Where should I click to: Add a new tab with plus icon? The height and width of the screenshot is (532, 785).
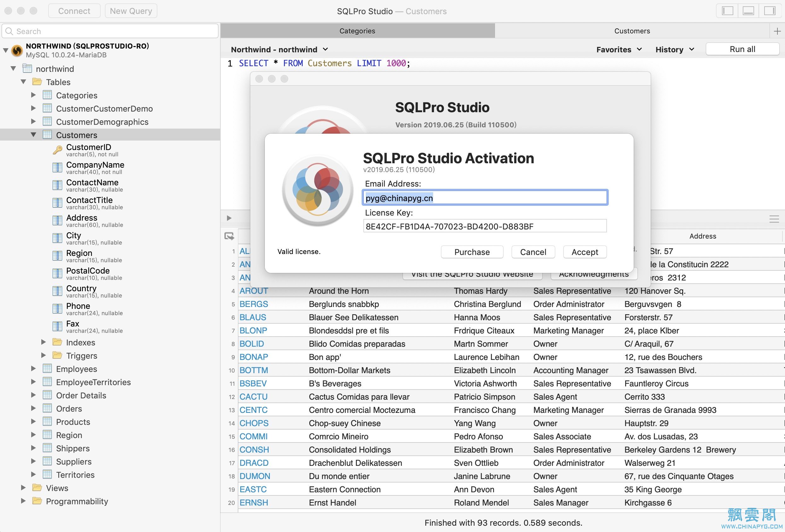pyautogui.click(x=777, y=31)
